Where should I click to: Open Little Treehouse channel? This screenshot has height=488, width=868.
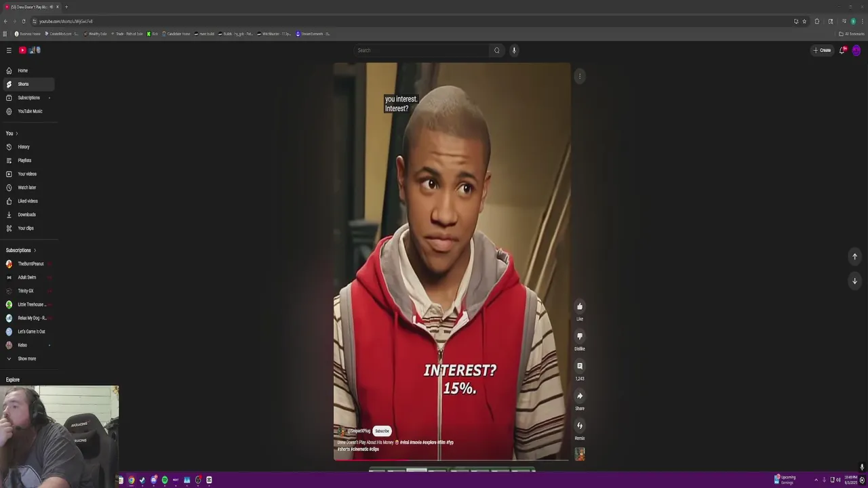[x=27, y=304]
